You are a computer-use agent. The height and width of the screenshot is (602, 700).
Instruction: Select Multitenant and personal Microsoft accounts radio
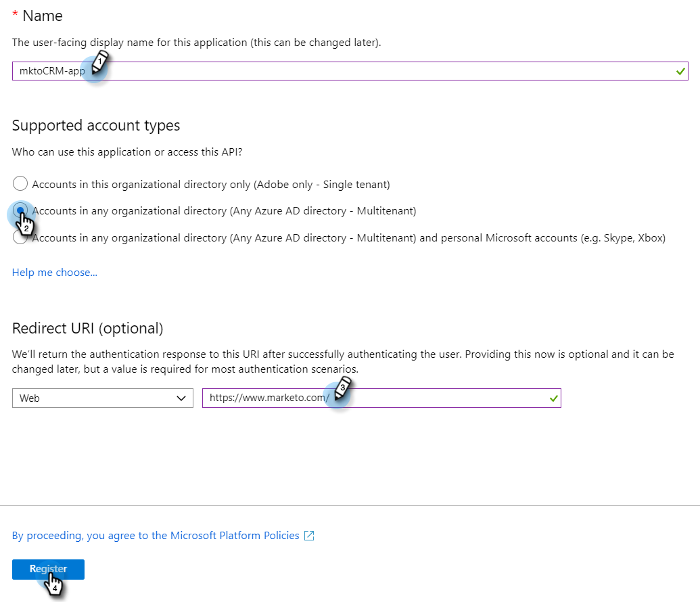point(20,238)
